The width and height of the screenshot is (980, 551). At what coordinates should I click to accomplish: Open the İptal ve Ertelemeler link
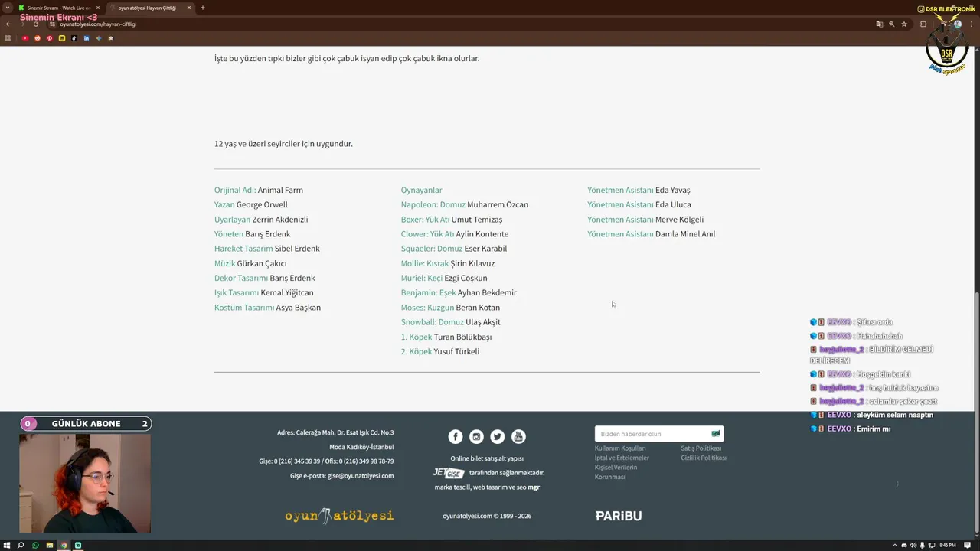[622, 458]
